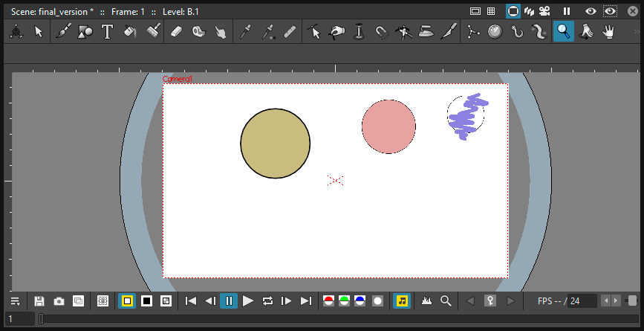Image resolution: width=644 pixels, height=331 pixels.
Task: Select the Zoom magnifier tool
Action: (x=564, y=32)
